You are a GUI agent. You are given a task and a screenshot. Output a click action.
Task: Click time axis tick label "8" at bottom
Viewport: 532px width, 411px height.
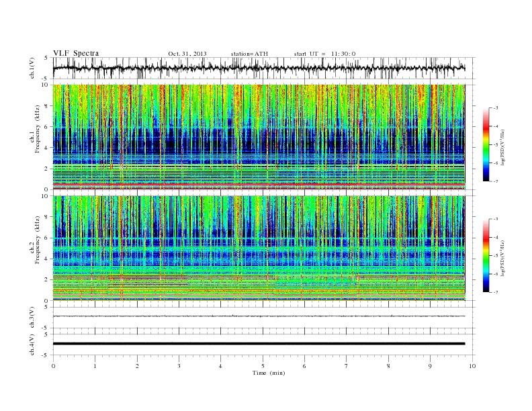(388, 366)
